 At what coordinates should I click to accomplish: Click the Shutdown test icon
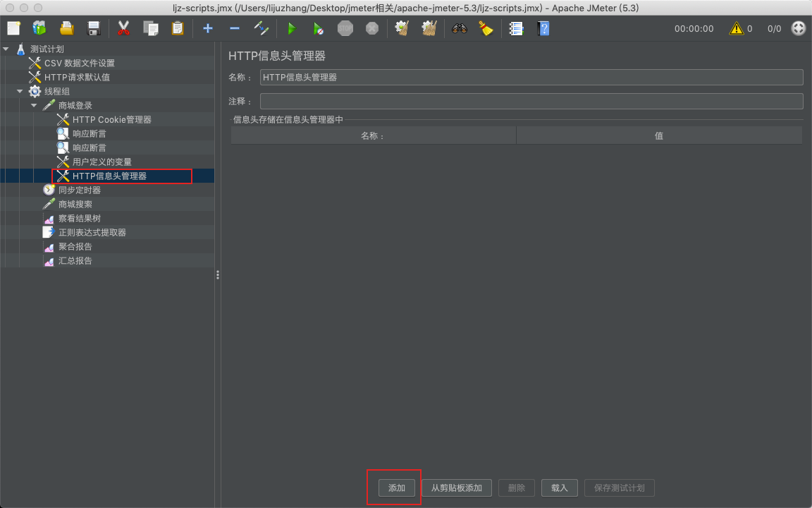pos(372,28)
